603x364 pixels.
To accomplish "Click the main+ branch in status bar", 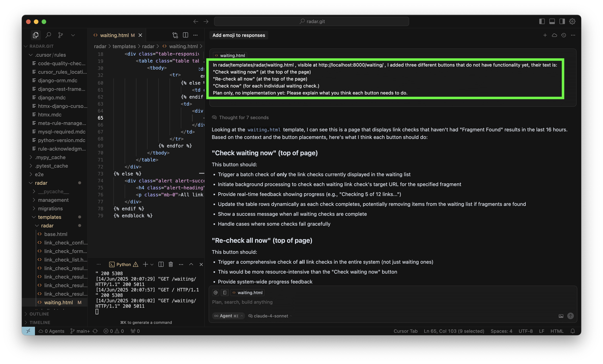I will point(80,331).
